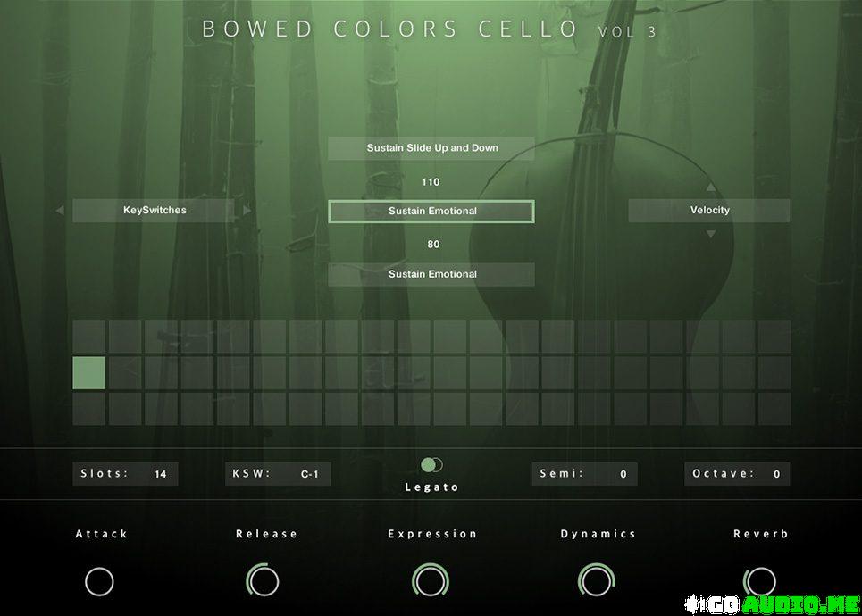Click the up arrow above Velocity
The width and height of the screenshot is (862, 616).
tap(711, 187)
